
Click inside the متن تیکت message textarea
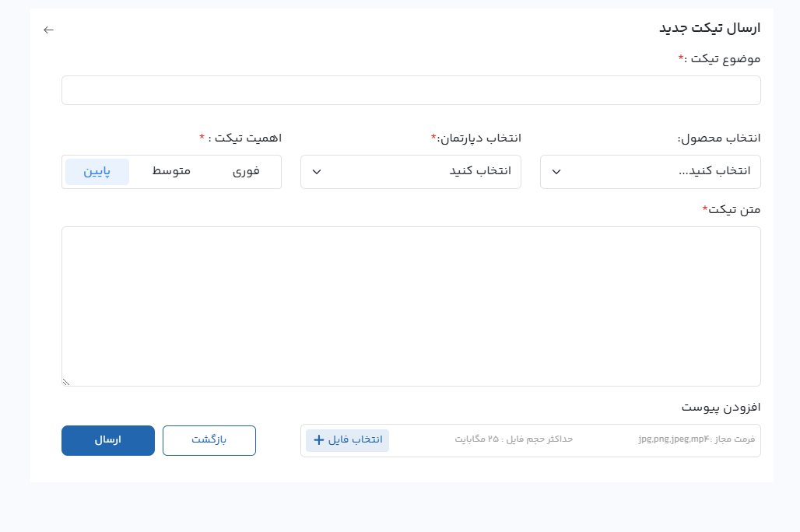tap(411, 306)
